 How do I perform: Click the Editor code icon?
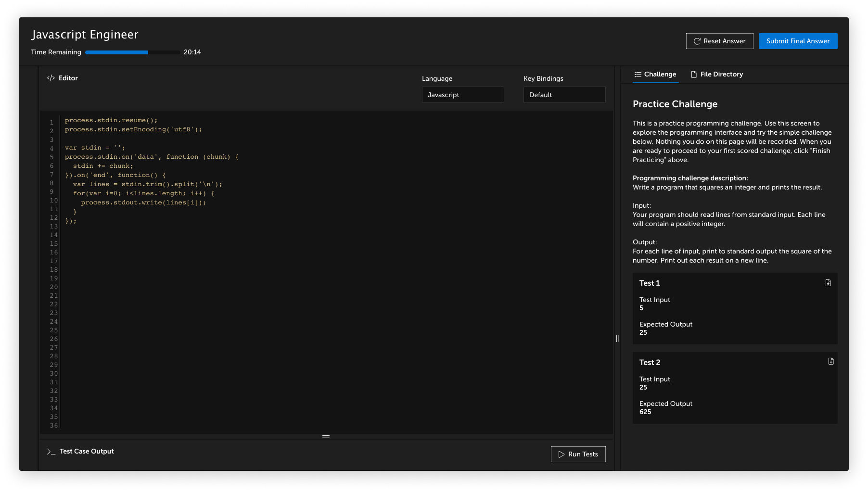(x=51, y=78)
